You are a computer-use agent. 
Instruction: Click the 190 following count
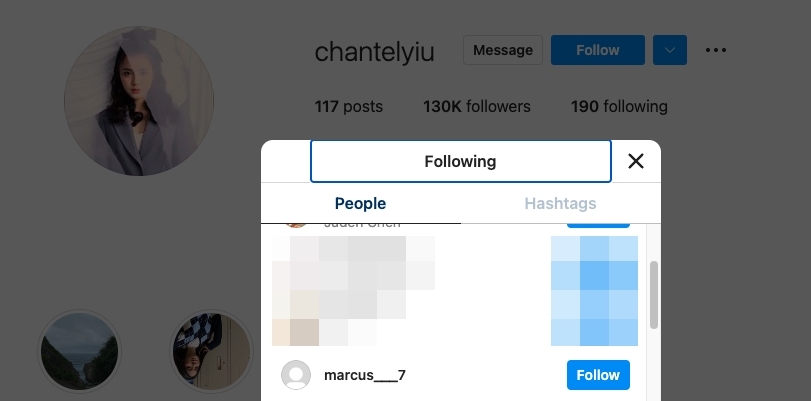619,106
